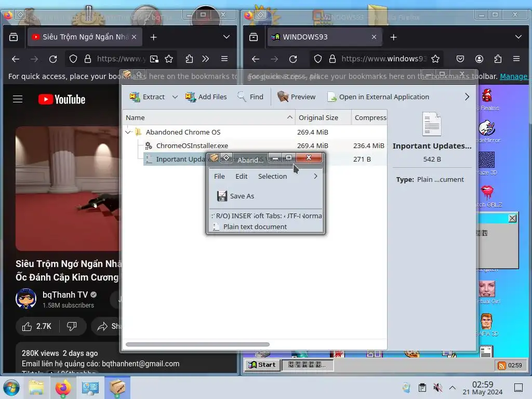Reload the windows93 page

[293, 59]
